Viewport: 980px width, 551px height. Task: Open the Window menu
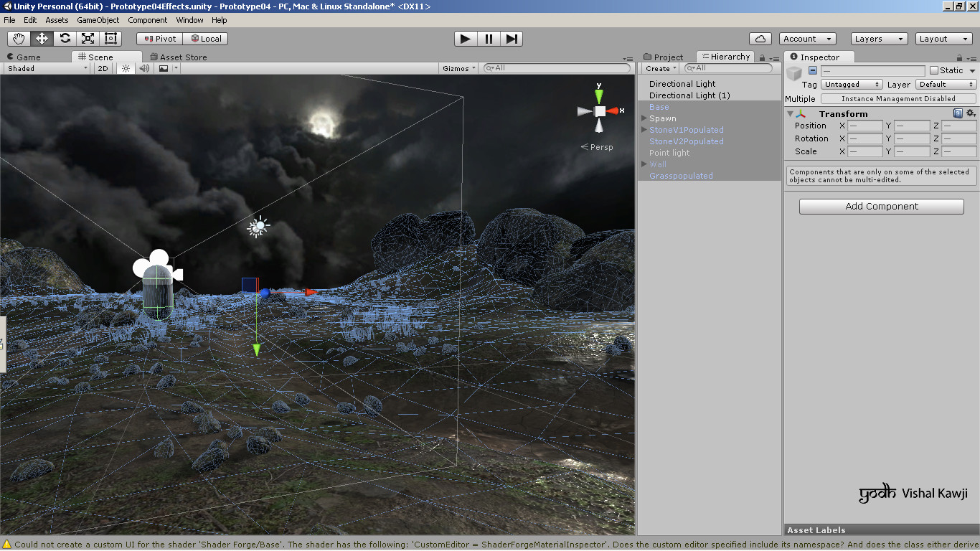point(189,20)
